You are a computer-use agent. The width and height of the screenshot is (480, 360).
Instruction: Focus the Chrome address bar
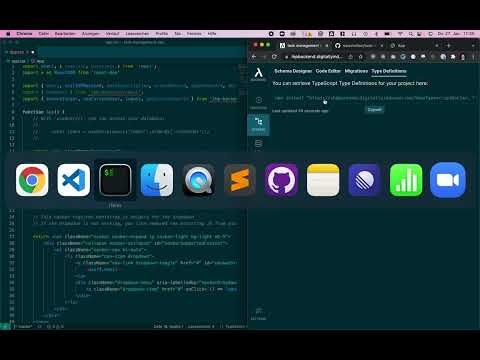317,57
